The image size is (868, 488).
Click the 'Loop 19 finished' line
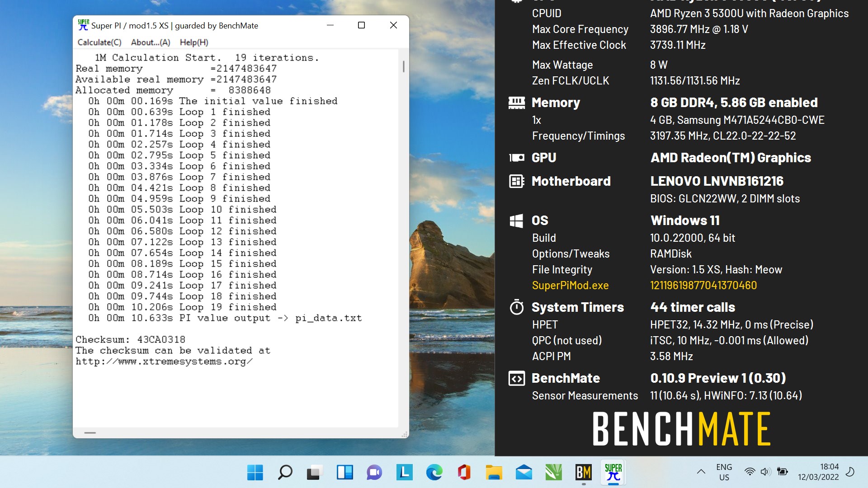click(182, 307)
